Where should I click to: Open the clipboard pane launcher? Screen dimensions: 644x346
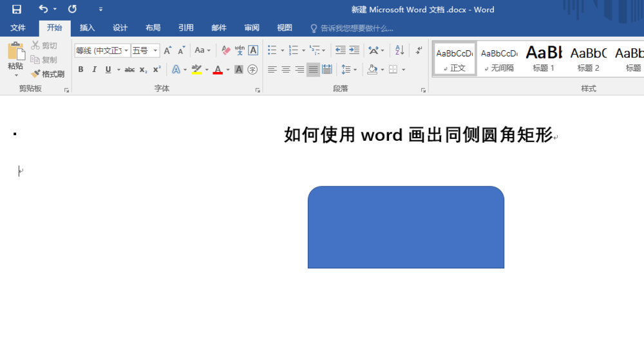point(66,90)
